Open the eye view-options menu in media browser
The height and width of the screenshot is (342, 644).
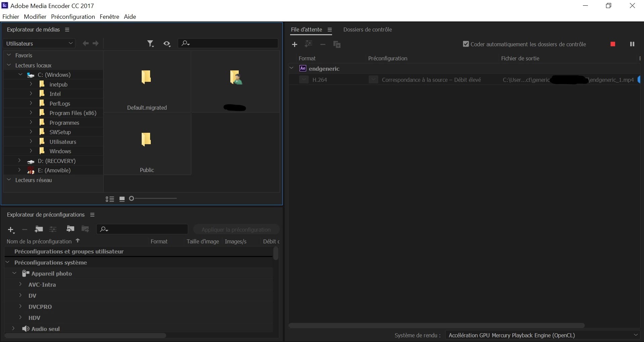tap(167, 44)
